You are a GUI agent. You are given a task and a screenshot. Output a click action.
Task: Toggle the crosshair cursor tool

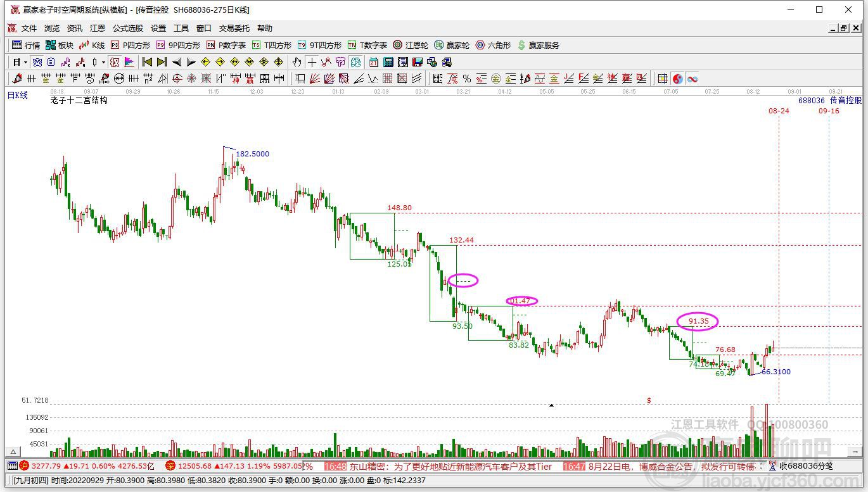(312, 62)
